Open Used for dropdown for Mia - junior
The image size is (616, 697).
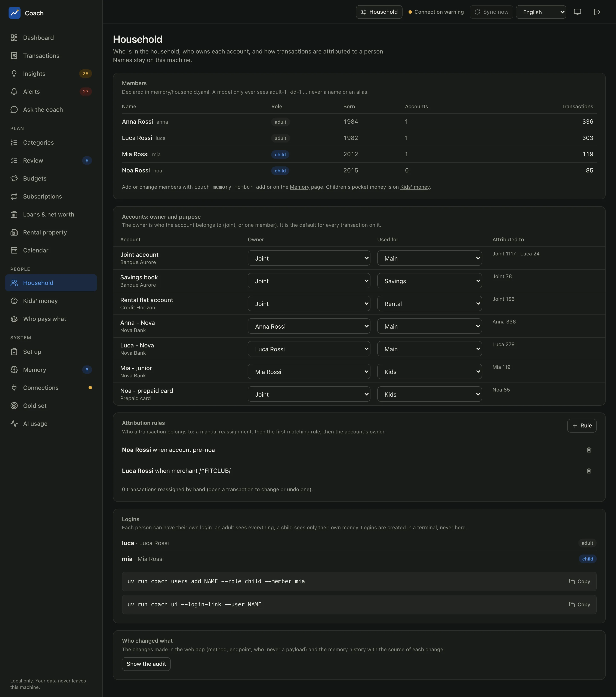tap(429, 372)
